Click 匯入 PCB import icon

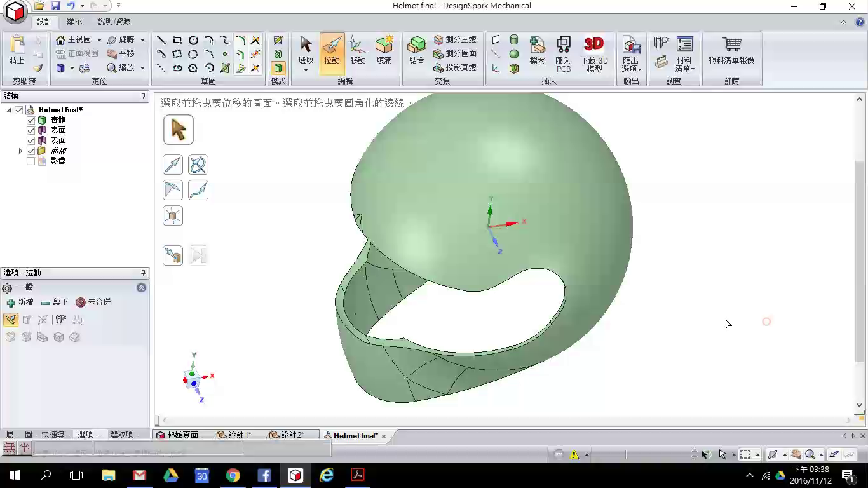tap(564, 53)
